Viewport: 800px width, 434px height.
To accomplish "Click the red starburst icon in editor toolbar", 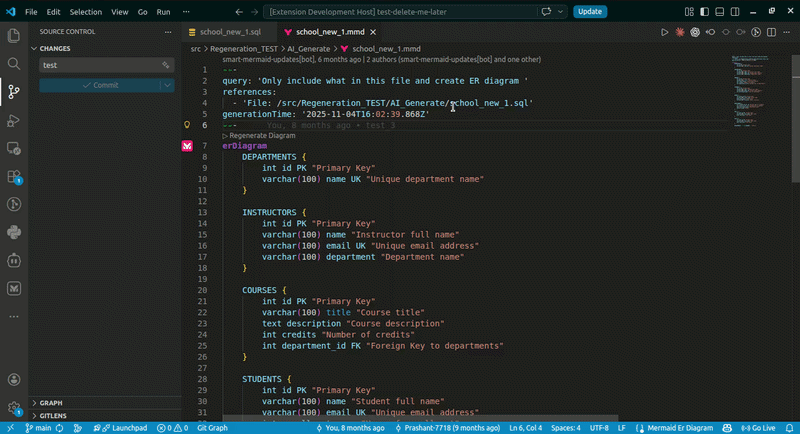I will click(680, 32).
